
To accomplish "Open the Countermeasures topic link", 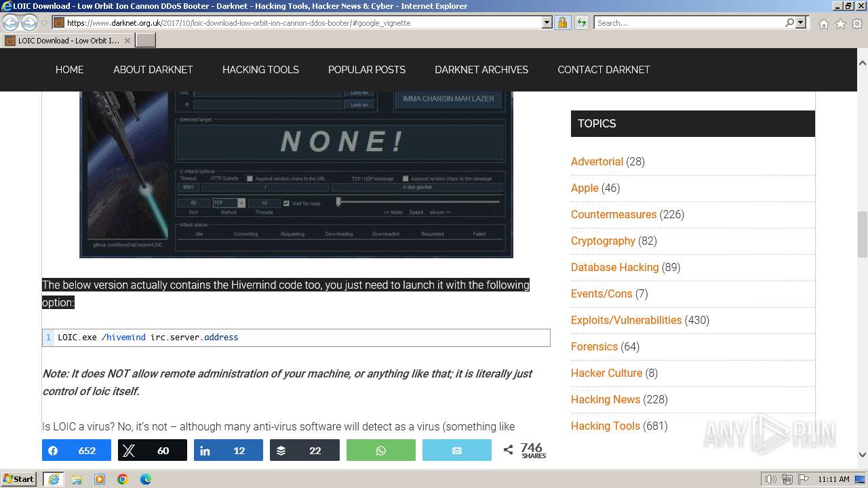I will (x=614, y=214).
